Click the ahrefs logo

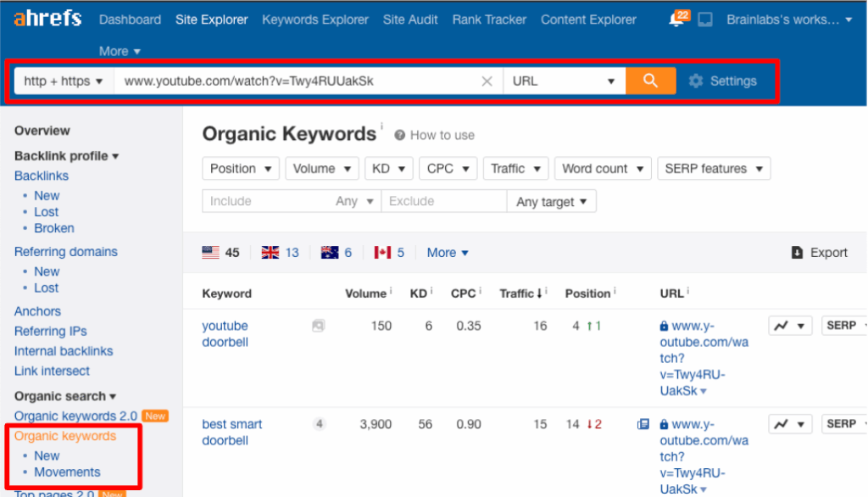click(47, 19)
